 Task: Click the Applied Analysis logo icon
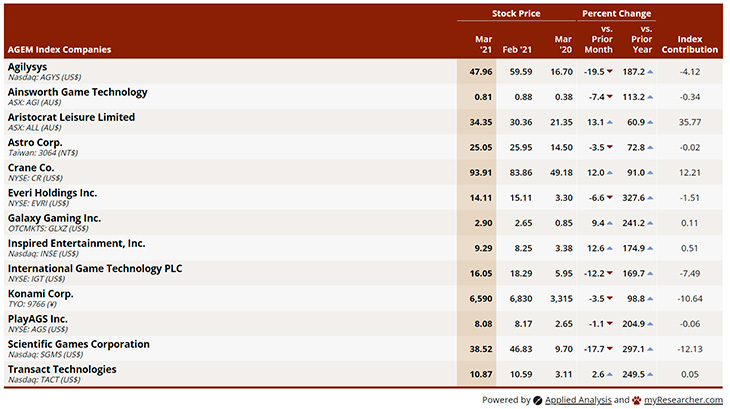click(537, 400)
